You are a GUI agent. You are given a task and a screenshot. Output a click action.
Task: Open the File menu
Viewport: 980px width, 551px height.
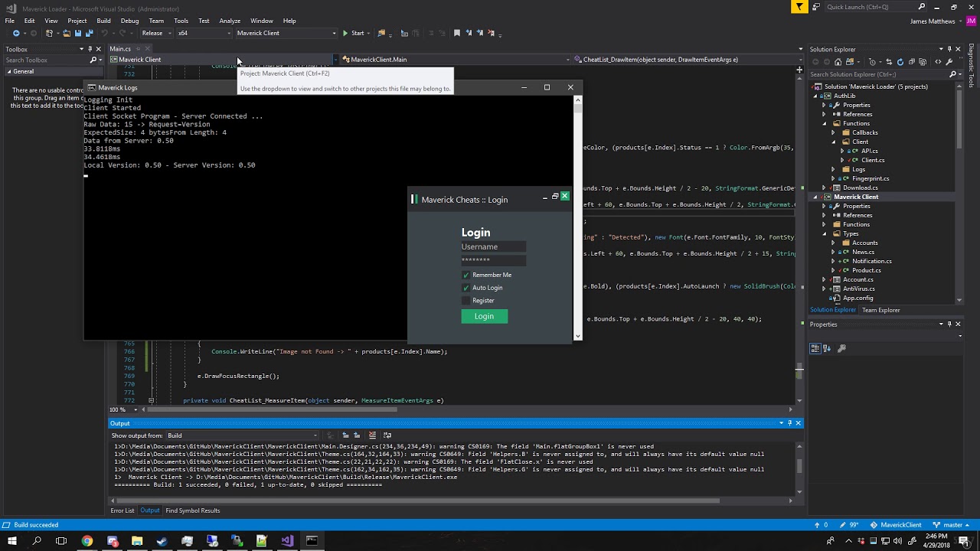(x=10, y=21)
